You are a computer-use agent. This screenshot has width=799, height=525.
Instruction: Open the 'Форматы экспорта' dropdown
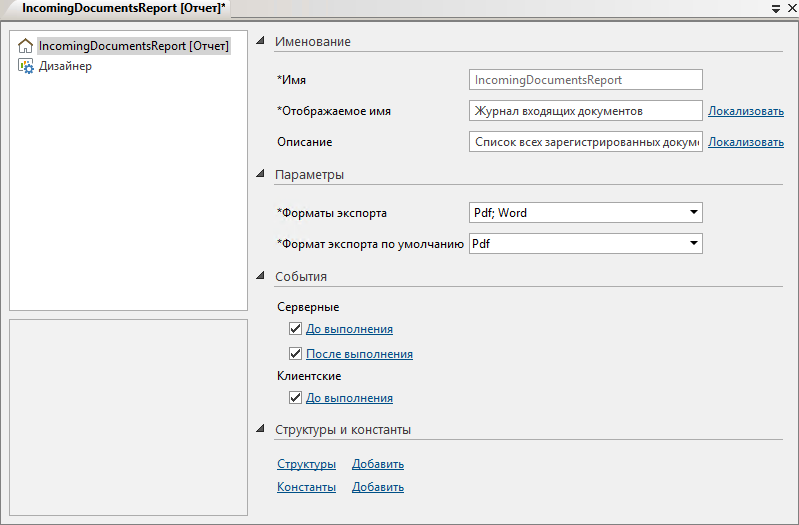coord(692,212)
